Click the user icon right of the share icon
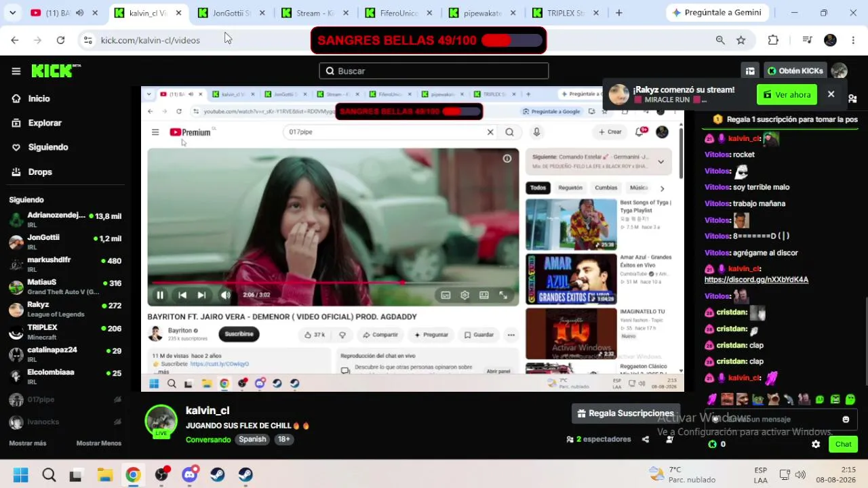This screenshot has width=868, height=488. pos(669,439)
